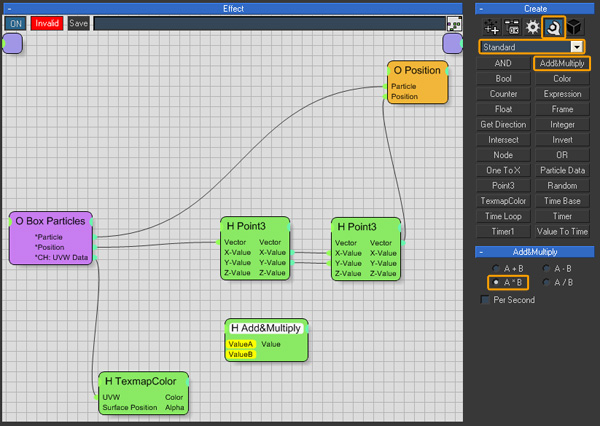Click the Save button in Effect panel

pyautogui.click(x=78, y=23)
